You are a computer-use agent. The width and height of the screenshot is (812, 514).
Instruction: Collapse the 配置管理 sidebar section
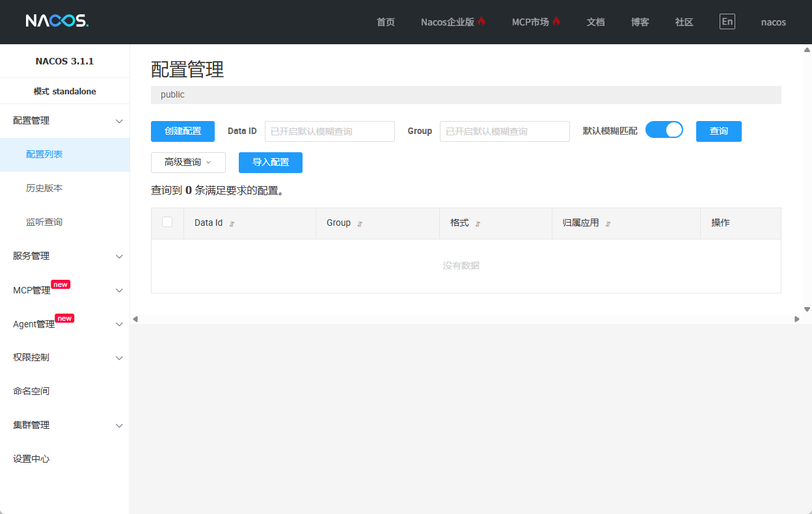(64, 121)
